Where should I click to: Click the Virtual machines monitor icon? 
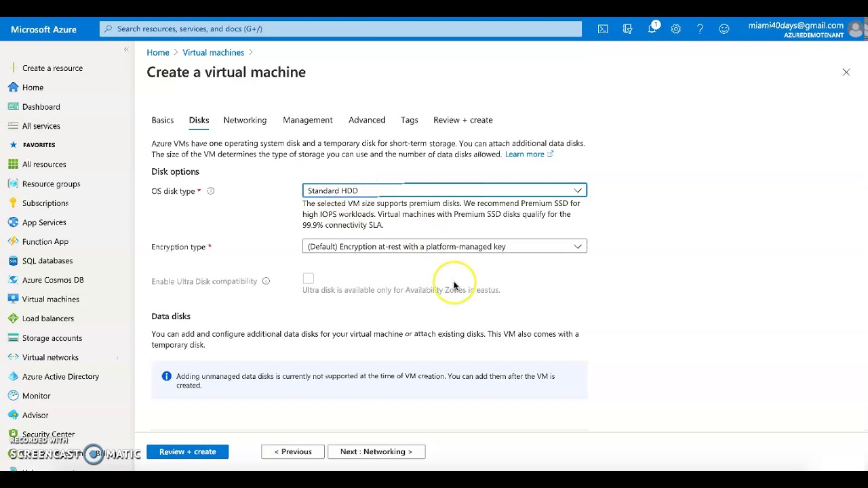pyautogui.click(x=13, y=299)
